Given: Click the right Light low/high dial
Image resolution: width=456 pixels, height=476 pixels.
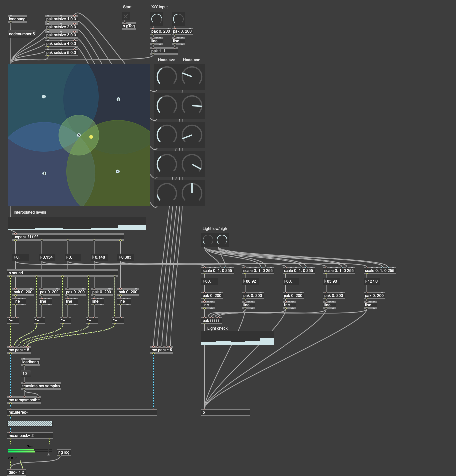Looking at the screenshot, I should (x=222, y=240).
